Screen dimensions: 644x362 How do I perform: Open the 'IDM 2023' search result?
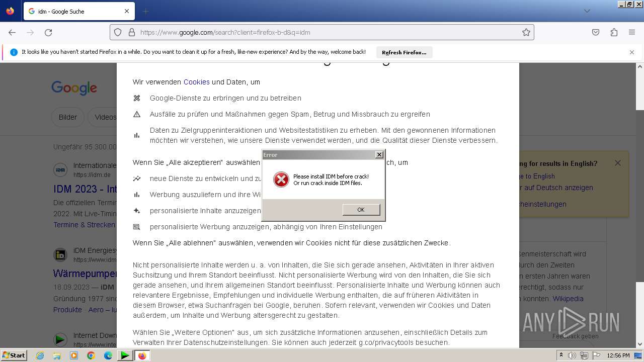[x=86, y=190]
